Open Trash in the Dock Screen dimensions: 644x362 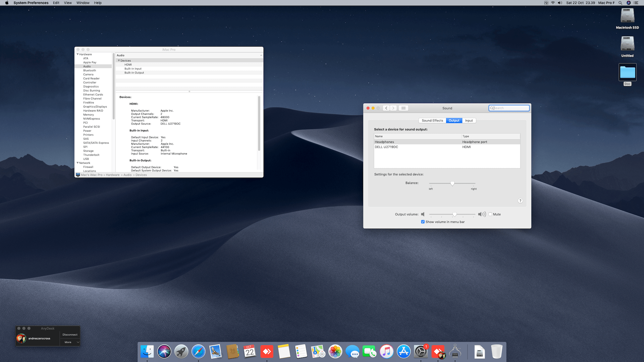496,352
